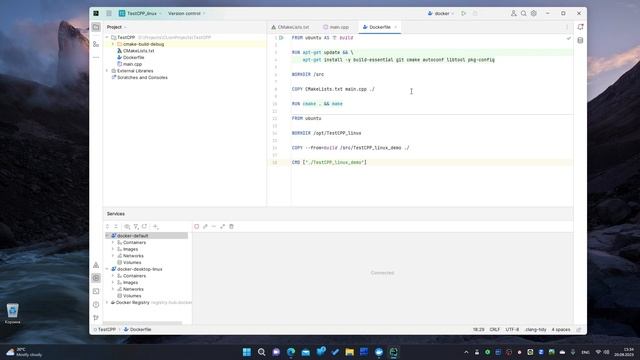
Task: Open Search Everywhere magnifier icon
Action: (x=524, y=13)
